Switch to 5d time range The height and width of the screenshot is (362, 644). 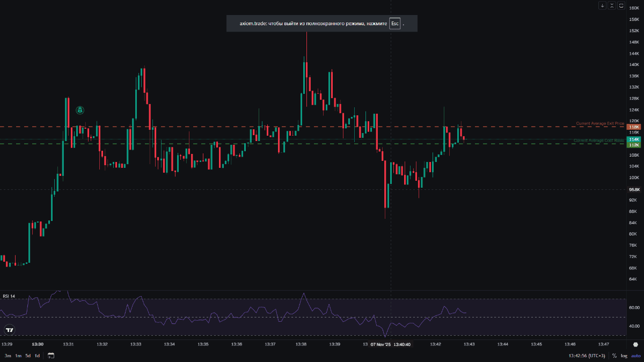(28, 356)
